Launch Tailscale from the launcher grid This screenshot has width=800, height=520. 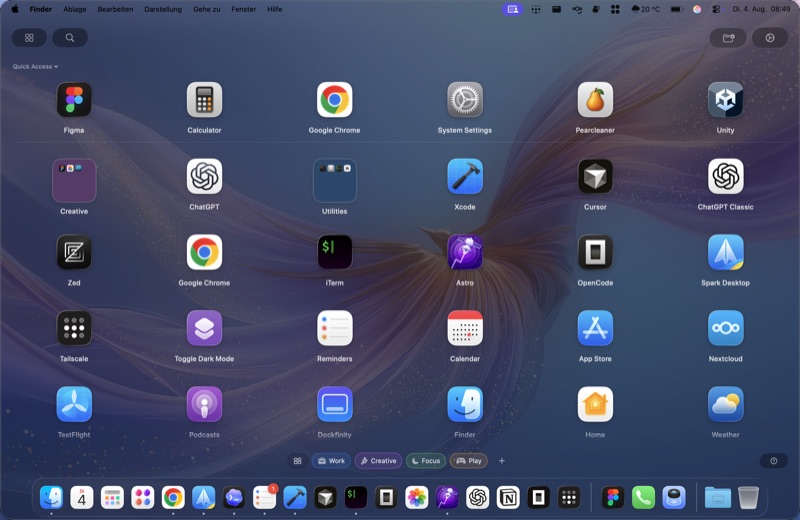(74, 328)
